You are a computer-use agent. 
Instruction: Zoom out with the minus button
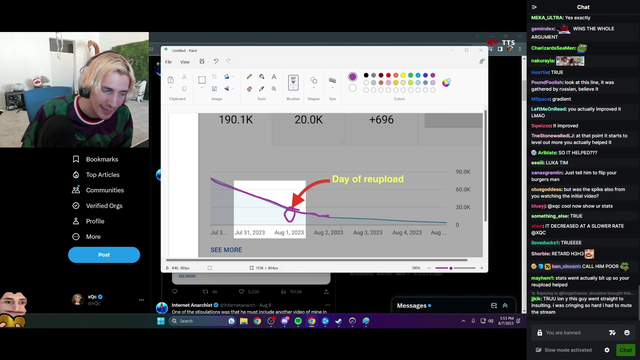click(429, 268)
